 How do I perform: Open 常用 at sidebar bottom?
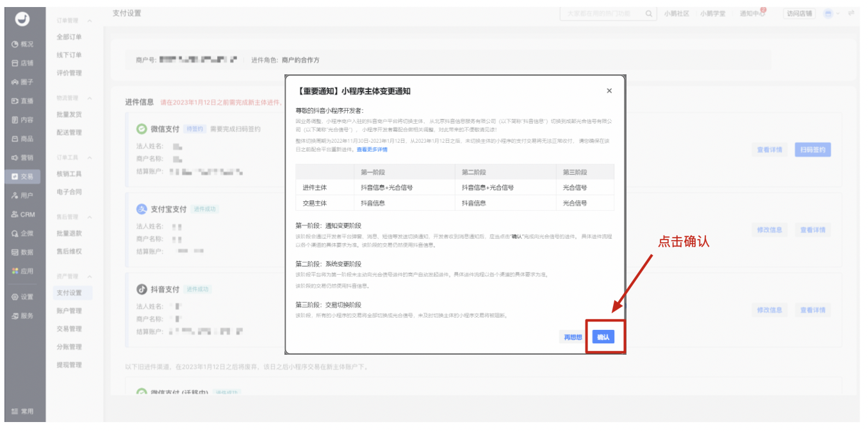(x=22, y=411)
